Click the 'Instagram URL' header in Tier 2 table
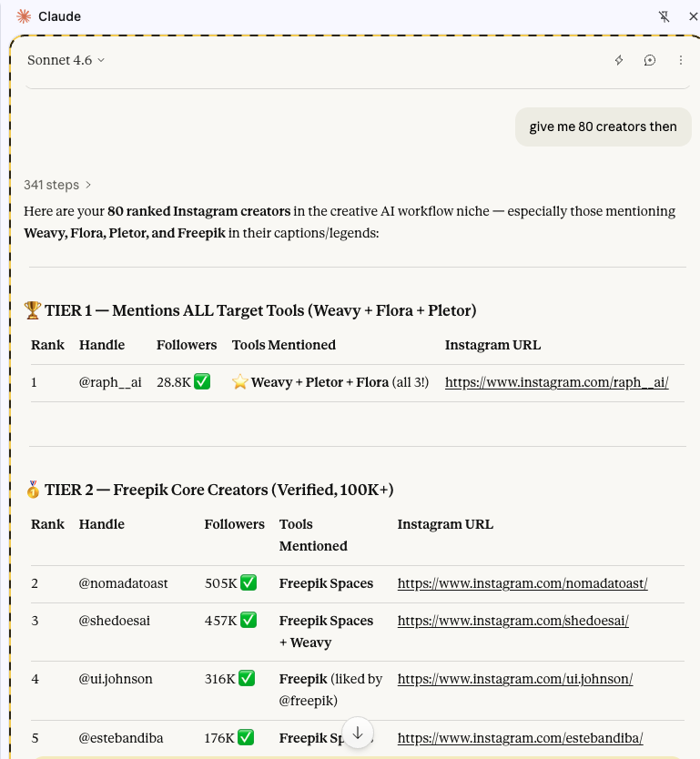This screenshot has height=759, width=700. pos(445,524)
